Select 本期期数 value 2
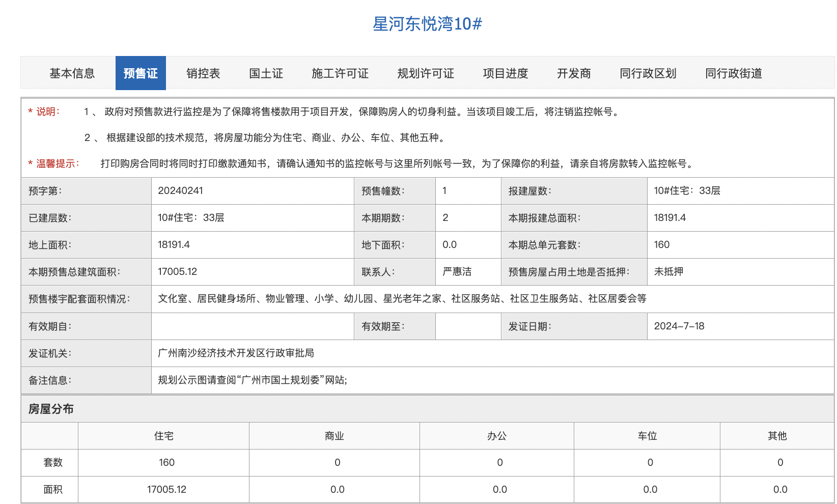 tap(445, 217)
